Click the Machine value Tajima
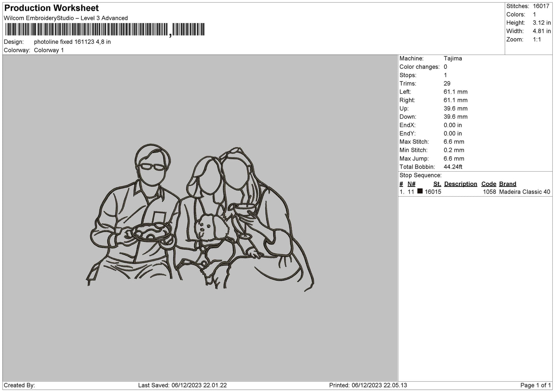 [453, 58]
